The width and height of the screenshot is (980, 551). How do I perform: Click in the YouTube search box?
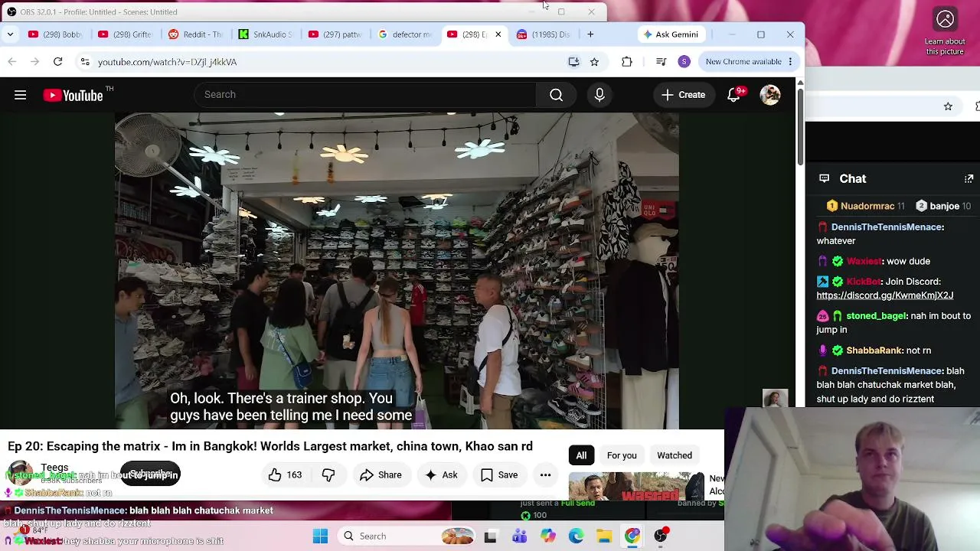coord(365,95)
